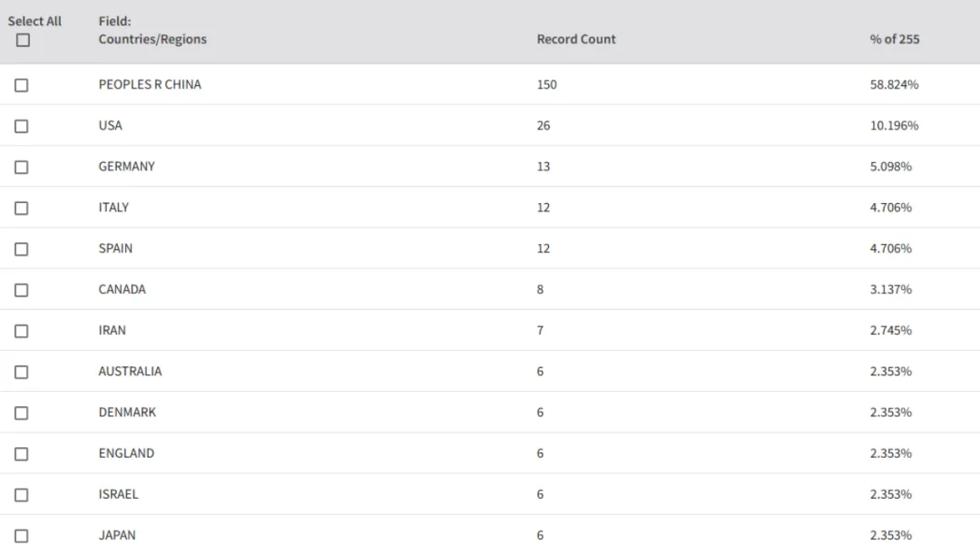Select the DENMARK checkbox
This screenshot has height=554, width=980.
(21, 413)
